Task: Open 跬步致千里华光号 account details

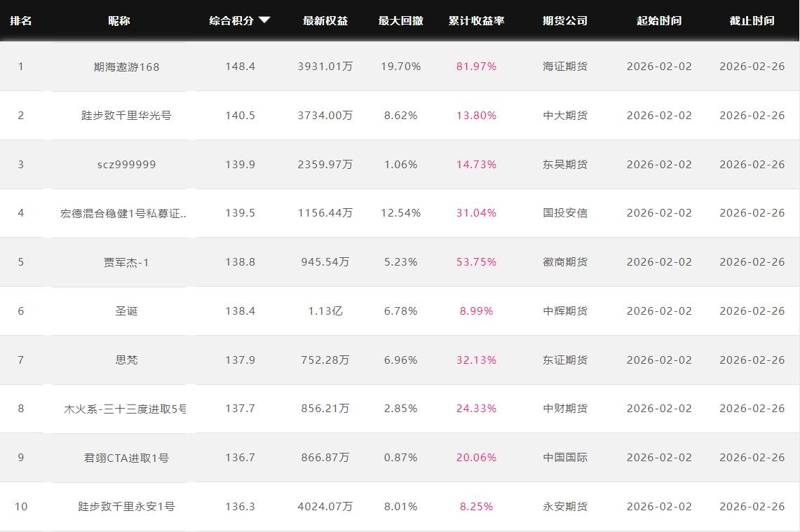Action: tap(126, 116)
